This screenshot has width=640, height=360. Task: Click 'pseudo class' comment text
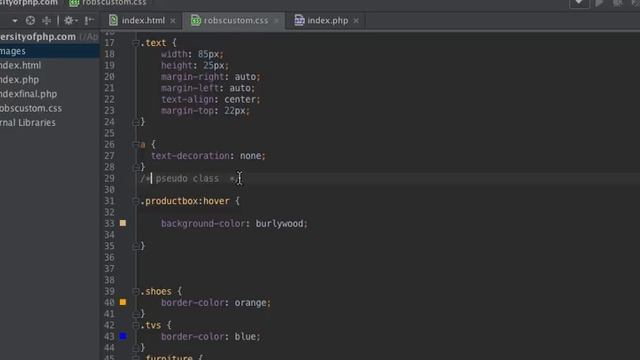[x=187, y=179]
